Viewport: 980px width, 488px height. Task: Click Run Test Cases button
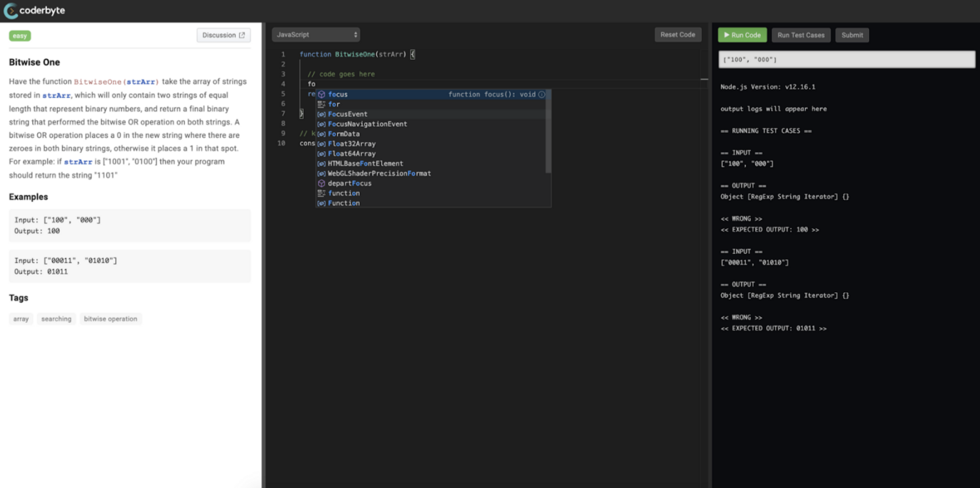[801, 35]
